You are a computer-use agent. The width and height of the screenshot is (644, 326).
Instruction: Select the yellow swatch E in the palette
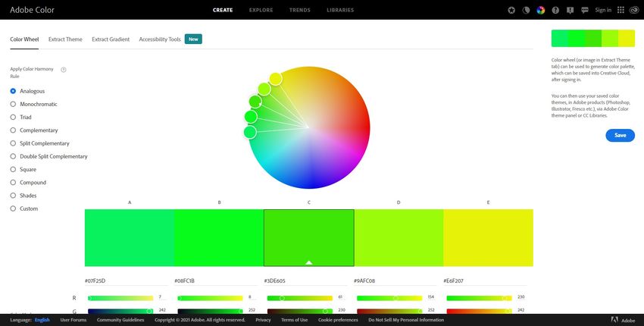point(489,238)
